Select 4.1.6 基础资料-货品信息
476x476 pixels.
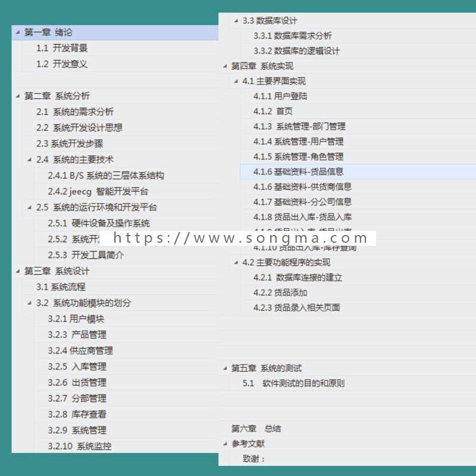tap(299, 172)
